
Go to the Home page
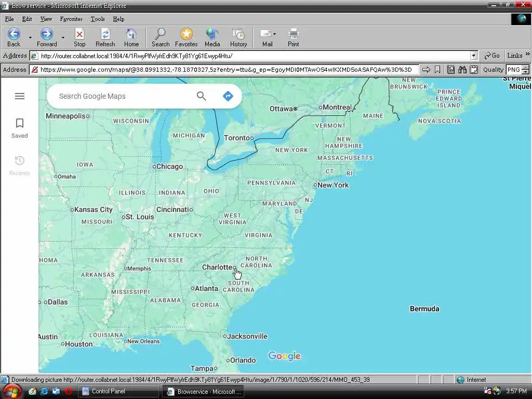click(131, 37)
